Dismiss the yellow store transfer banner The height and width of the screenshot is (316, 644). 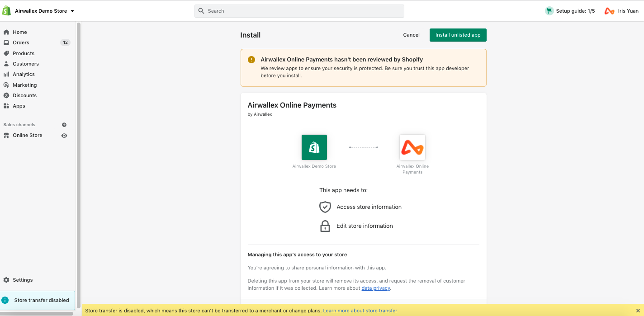(638, 311)
